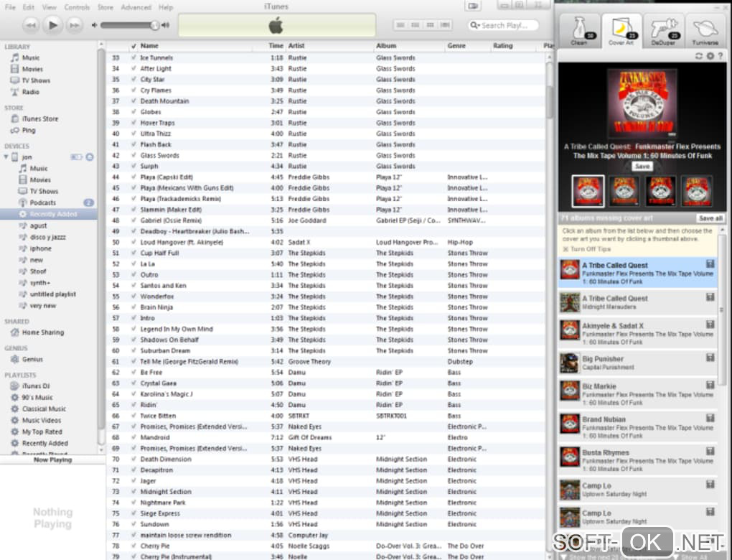Viewport: 732px width, 560px height.
Task: Sort tracks by the Artist column header
Action: [329, 46]
